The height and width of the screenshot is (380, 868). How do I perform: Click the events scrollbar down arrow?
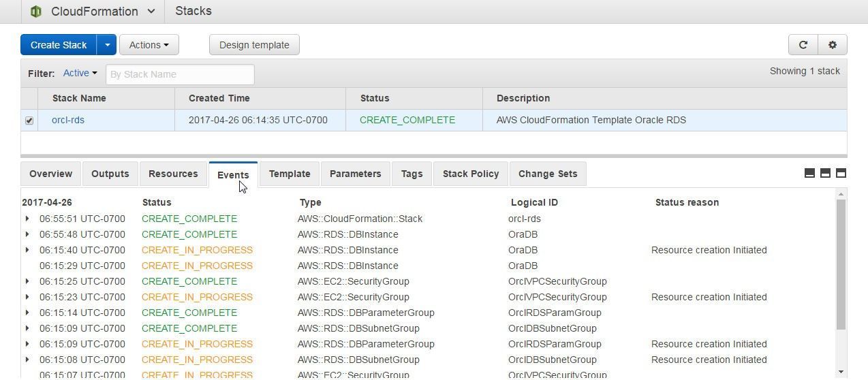click(841, 372)
